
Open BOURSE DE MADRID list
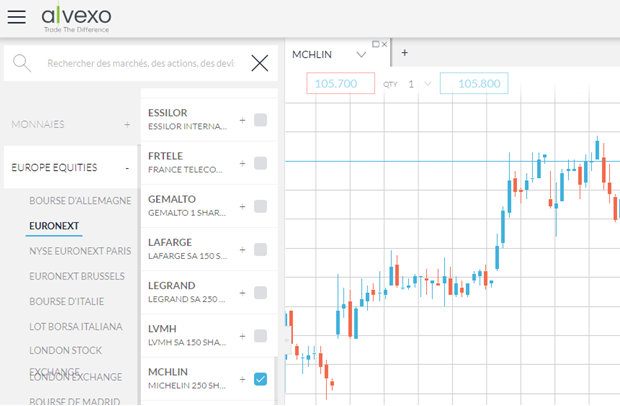pyautogui.click(x=75, y=401)
